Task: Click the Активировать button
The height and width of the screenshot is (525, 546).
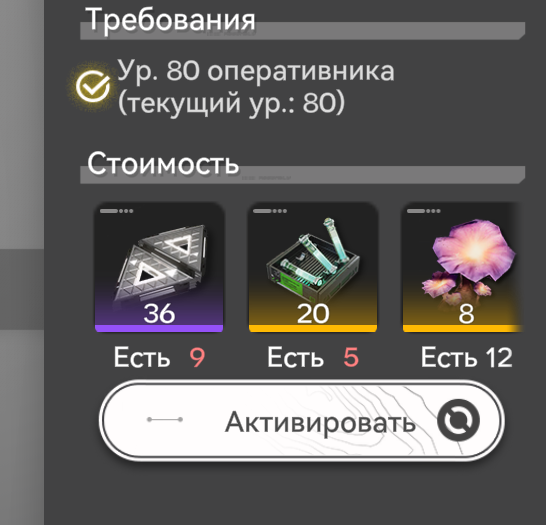Action: 302,421
